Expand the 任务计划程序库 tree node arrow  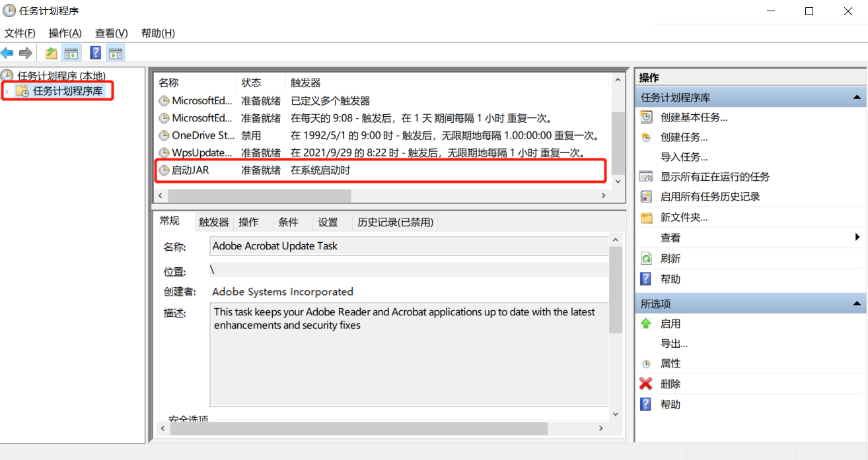(x=7, y=91)
